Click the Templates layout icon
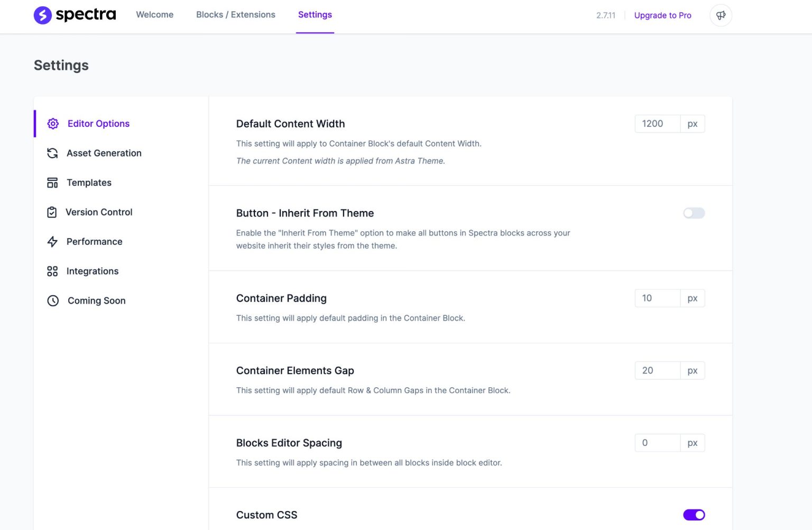This screenshot has height=530, width=812. [52, 183]
